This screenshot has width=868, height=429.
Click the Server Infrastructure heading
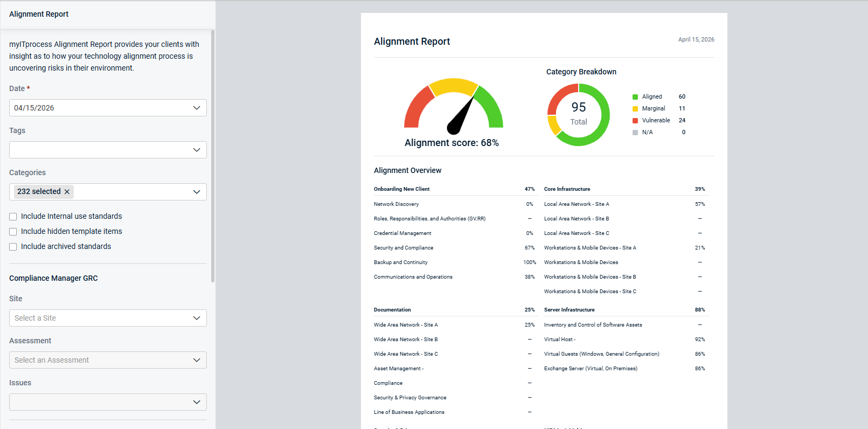[570, 310]
